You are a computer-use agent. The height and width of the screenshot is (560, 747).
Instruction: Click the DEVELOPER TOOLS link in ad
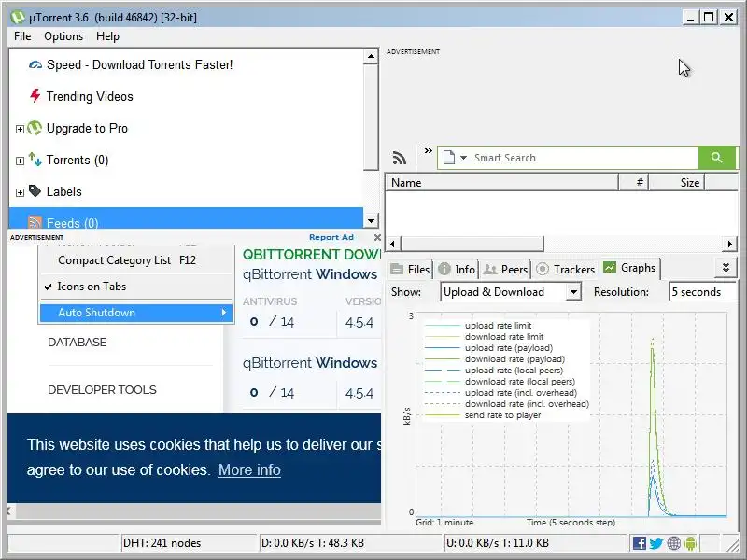102,389
